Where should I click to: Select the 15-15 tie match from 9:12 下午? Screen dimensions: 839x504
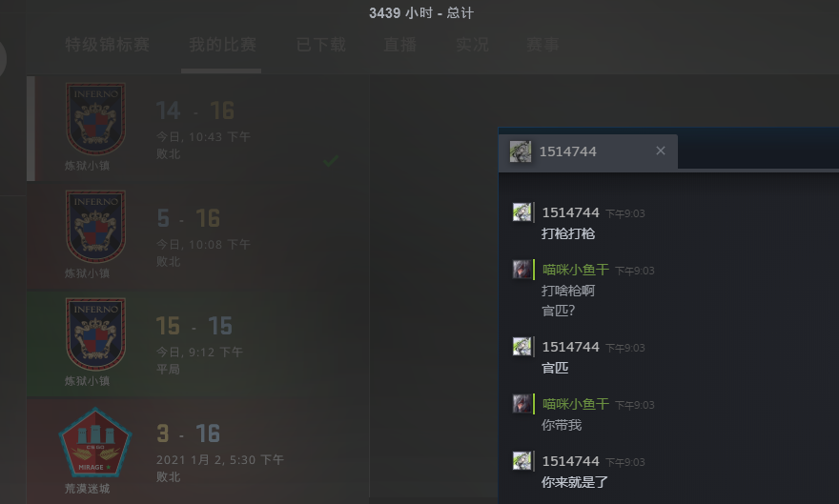(x=198, y=344)
